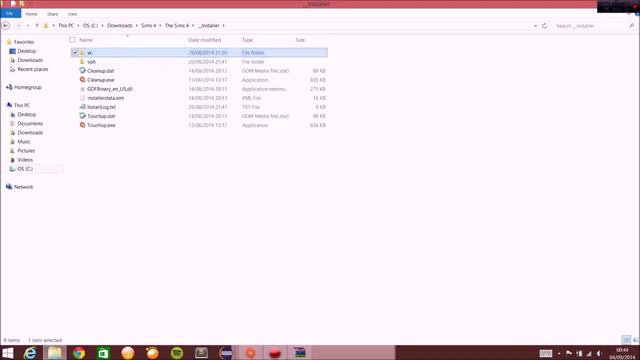
Task: Open the vc folder icon
Action: (x=82, y=53)
